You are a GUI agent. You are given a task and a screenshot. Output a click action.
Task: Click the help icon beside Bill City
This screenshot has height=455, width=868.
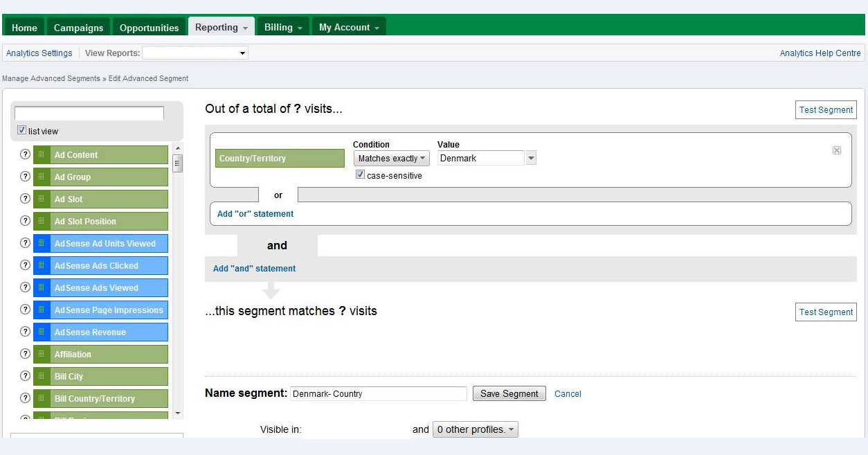[x=25, y=376]
